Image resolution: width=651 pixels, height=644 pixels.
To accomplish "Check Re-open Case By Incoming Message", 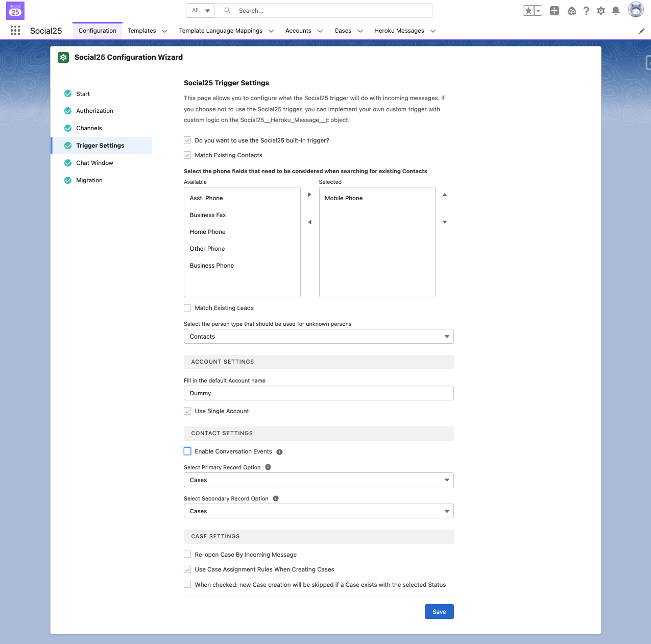I will (187, 555).
